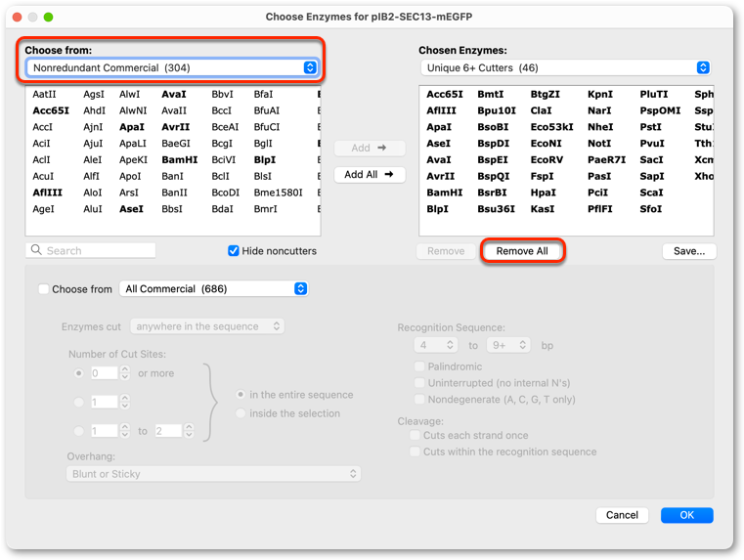Select BtgZI in Chosen Enzymes list
This screenshot has width=744, height=560.
coord(546,95)
